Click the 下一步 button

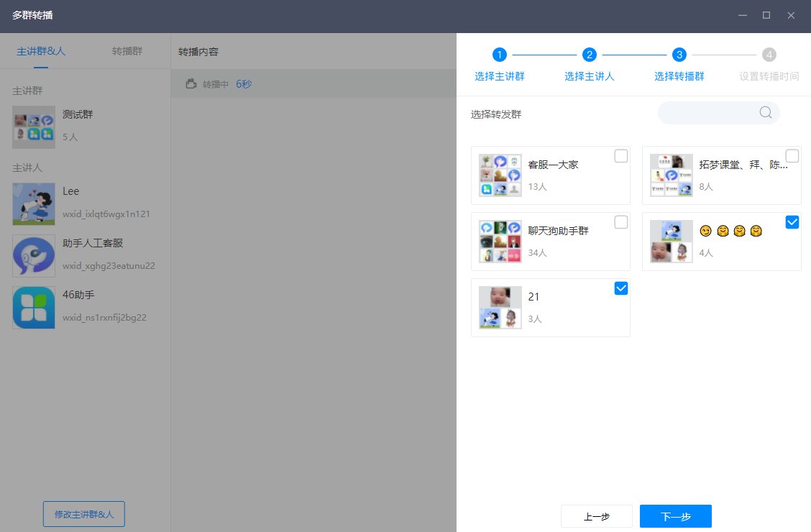point(675,516)
